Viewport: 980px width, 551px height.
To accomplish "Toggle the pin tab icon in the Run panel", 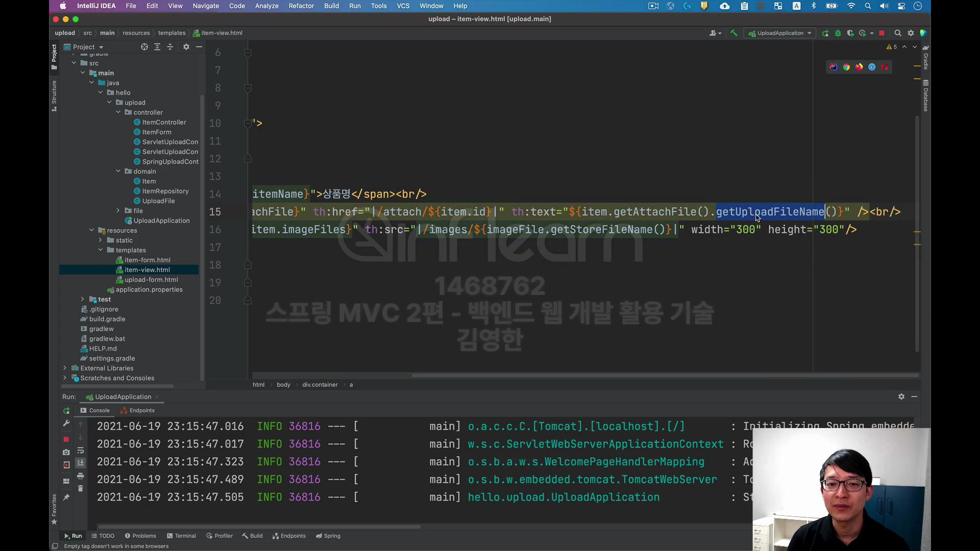I will tap(66, 497).
